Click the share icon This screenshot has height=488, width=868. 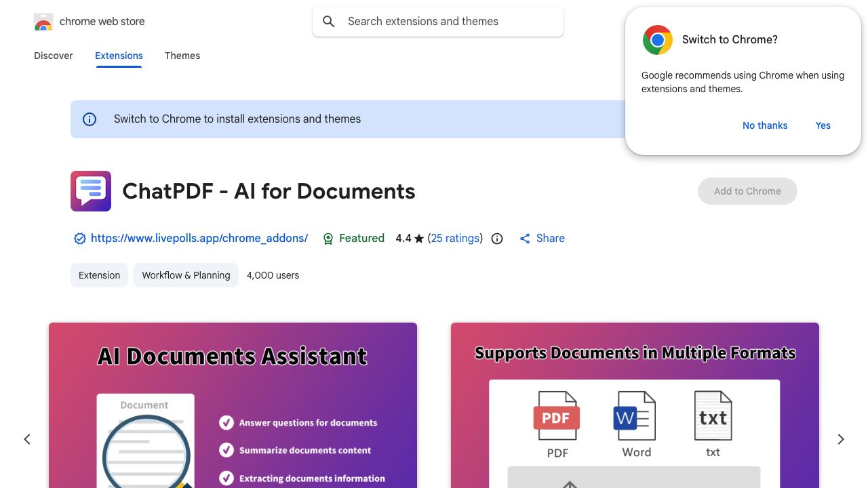(525, 239)
